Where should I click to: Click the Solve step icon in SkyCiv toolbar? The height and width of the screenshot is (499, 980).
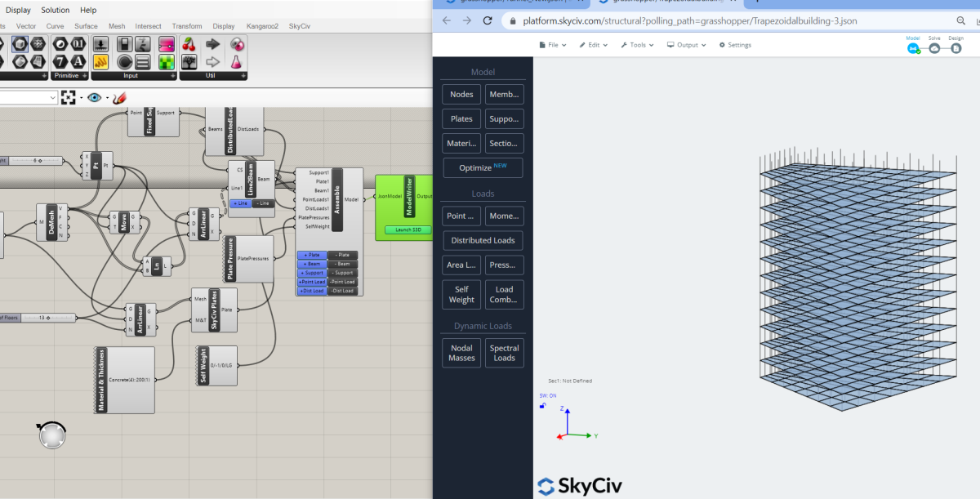point(935,49)
